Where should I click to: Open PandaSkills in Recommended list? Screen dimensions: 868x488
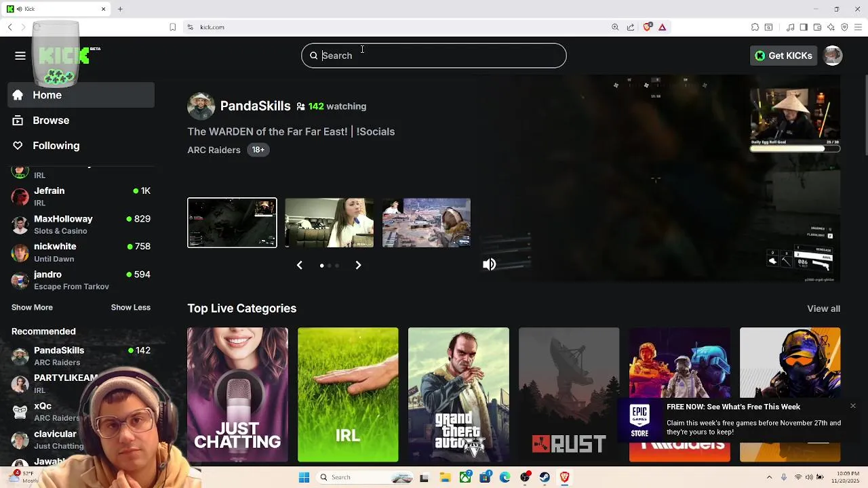click(81, 356)
